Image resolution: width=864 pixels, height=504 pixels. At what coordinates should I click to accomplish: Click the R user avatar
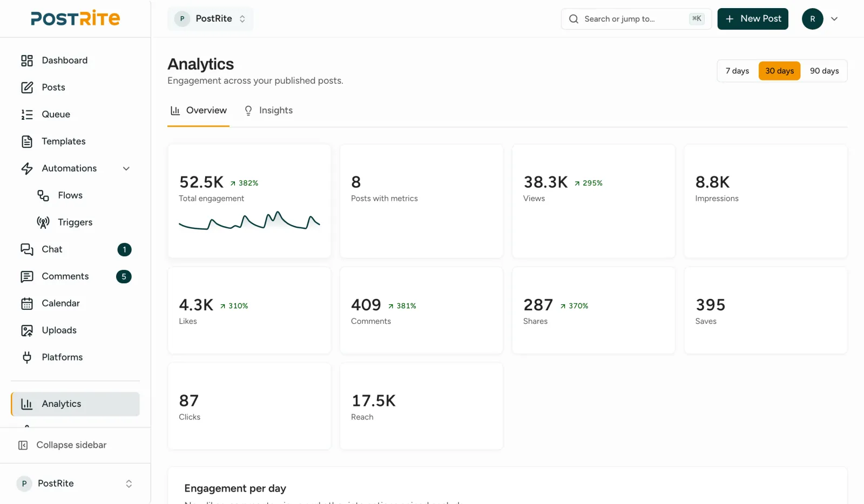click(812, 19)
